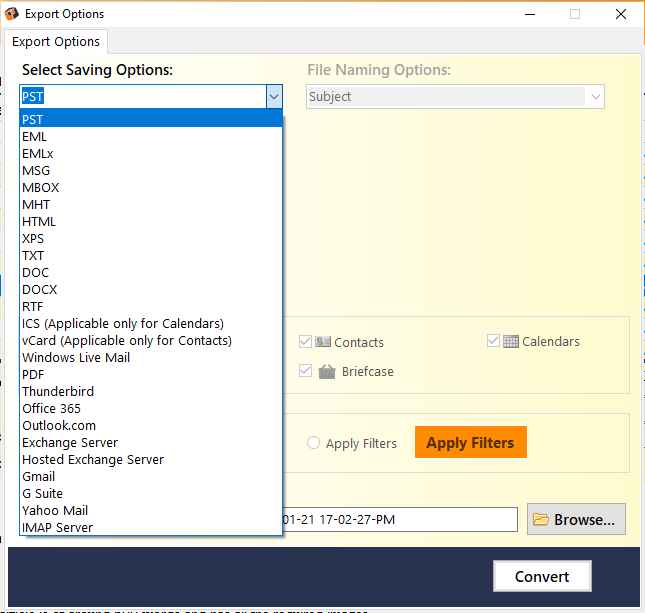Image resolution: width=645 pixels, height=613 pixels.
Task: Collapse the Saving Options dropdown arrow
Action: click(274, 97)
